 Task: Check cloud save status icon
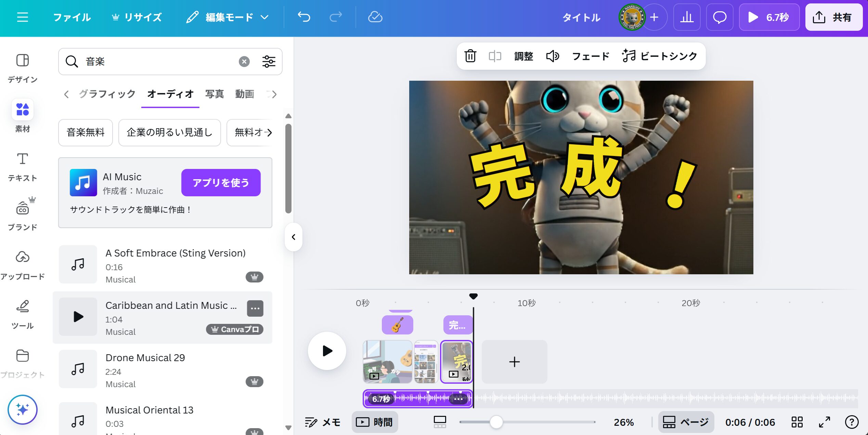(x=375, y=17)
